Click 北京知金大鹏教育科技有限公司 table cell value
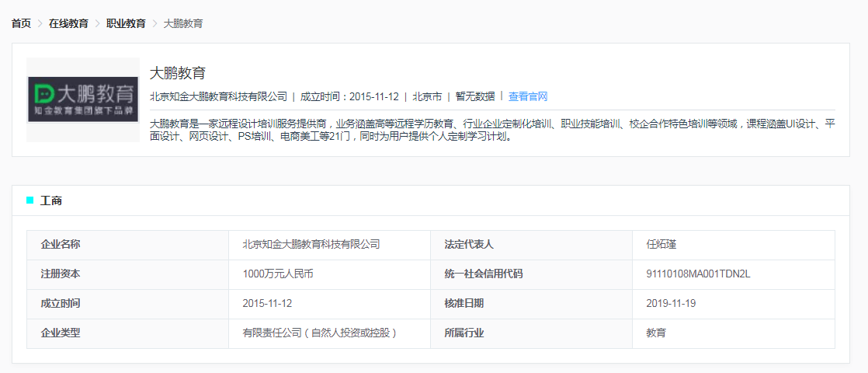The width and height of the screenshot is (868, 373). [329, 245]
